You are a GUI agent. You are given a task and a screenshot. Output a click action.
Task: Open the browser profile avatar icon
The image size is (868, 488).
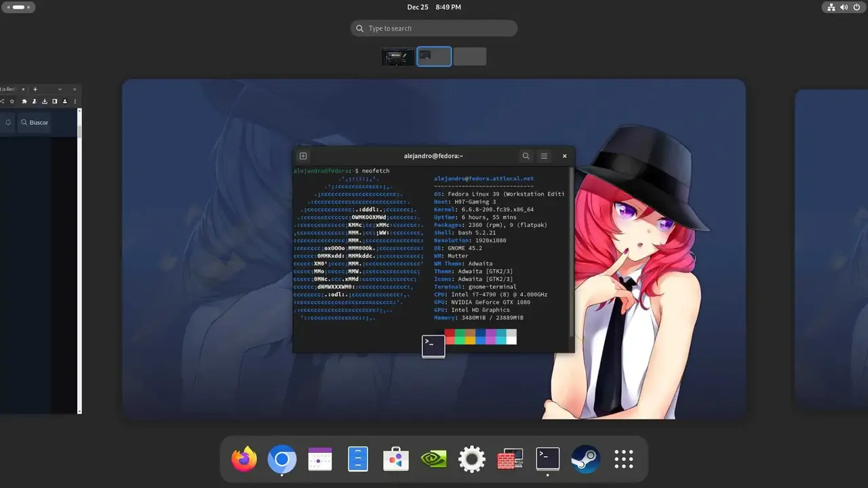65,101
